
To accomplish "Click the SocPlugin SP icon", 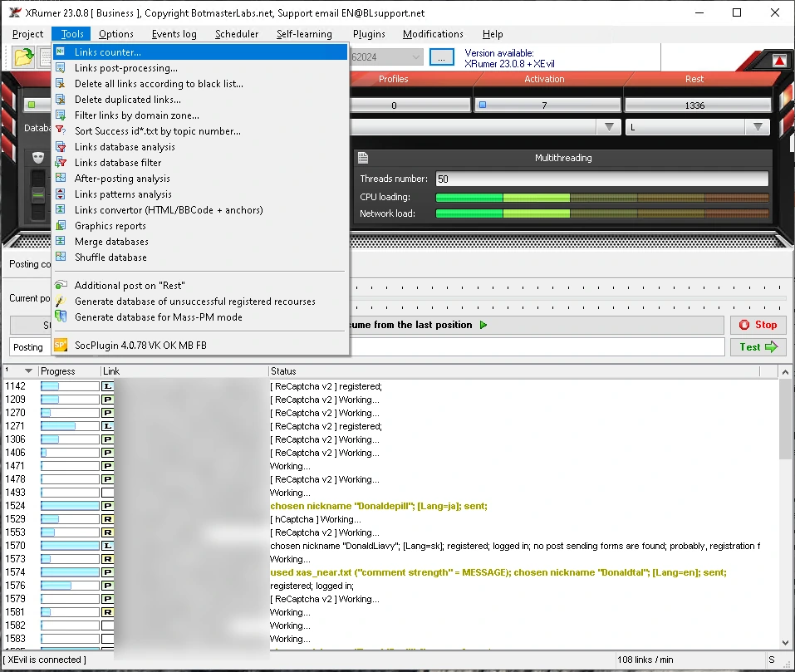I will (x=61, y=345).
